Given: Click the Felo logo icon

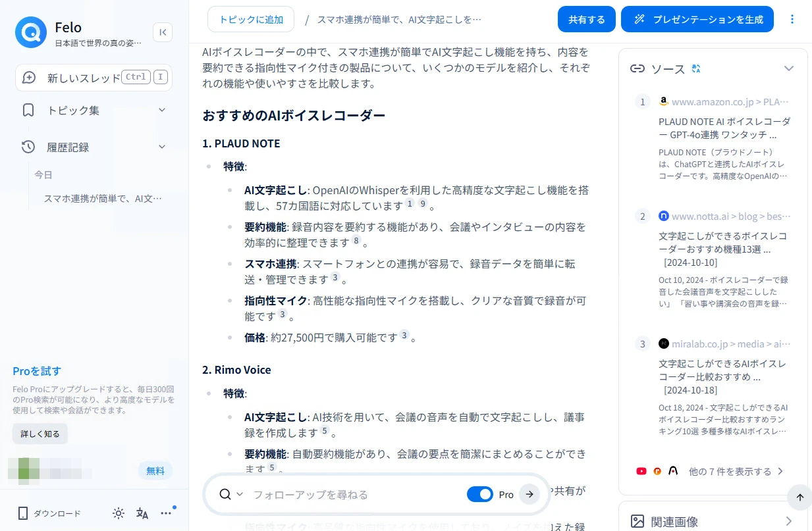Looking at the screenshot, I should 30,32.
